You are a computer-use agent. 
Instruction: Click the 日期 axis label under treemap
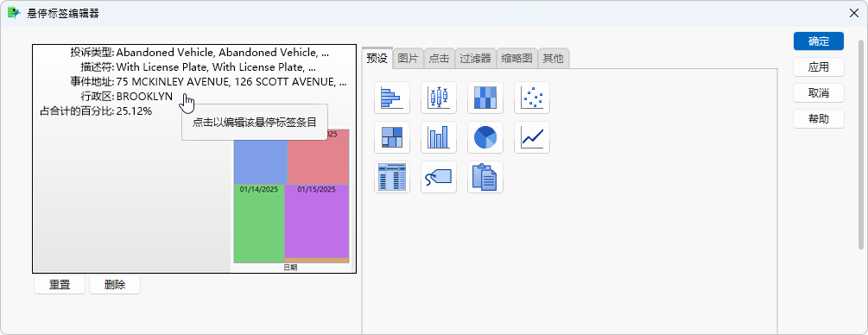coord(290,268)
